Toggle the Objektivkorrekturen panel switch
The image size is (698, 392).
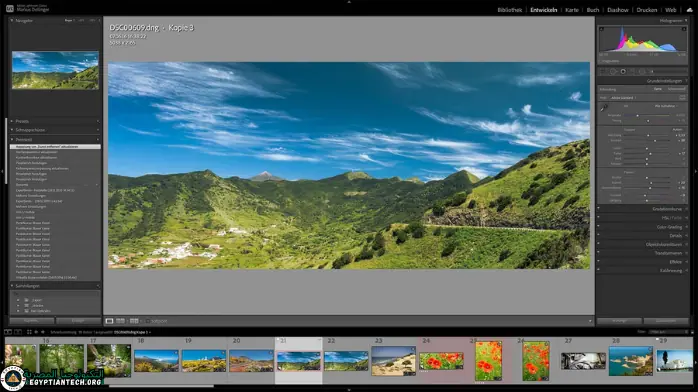tap(598, 244)
